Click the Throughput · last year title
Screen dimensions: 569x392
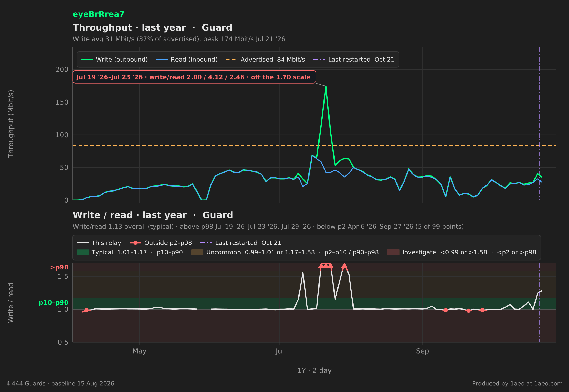153,28
